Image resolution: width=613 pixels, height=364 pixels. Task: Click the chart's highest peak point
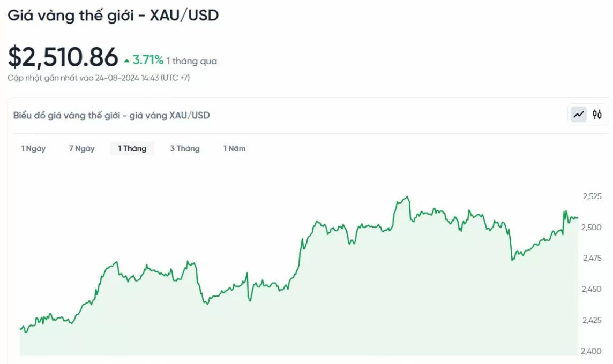click(x=408, y=197)
